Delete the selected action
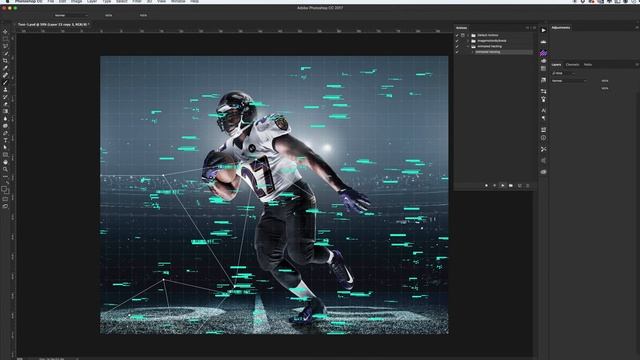This screenshot has height=360, width=640. (x=527, y=186)
